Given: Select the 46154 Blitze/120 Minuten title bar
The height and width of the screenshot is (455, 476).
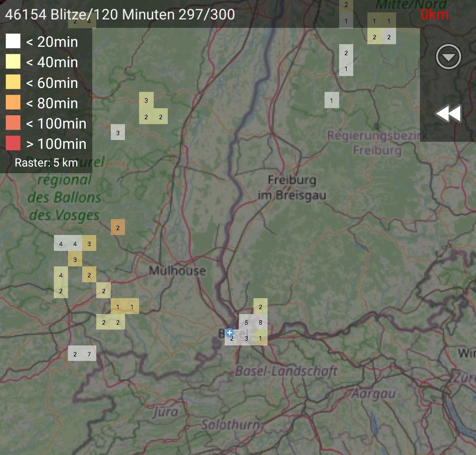Looking at the screenshot, I should [119, 14].
